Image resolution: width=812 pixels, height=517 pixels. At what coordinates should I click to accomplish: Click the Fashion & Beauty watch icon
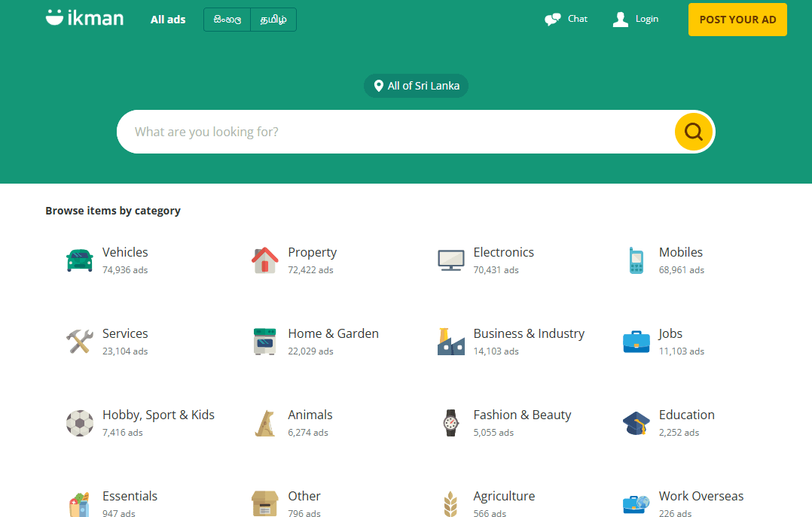pyautogui.click(x=450, y=423)
